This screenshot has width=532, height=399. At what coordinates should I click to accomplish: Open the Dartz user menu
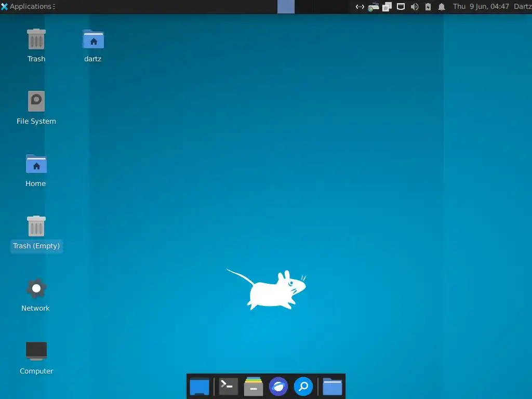point(523,6)
